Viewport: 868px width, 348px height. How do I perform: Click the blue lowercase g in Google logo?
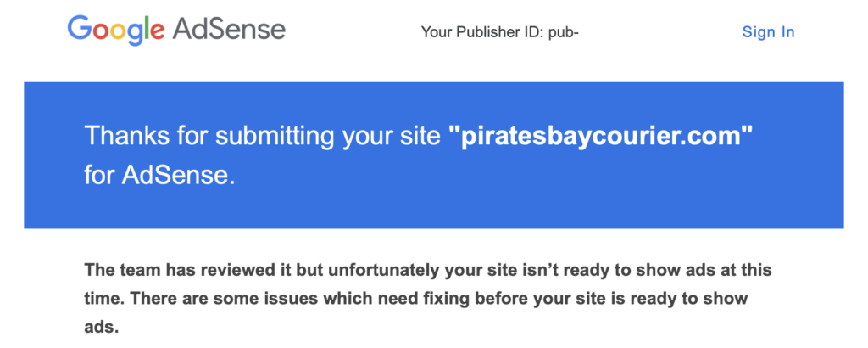(133, 34)
